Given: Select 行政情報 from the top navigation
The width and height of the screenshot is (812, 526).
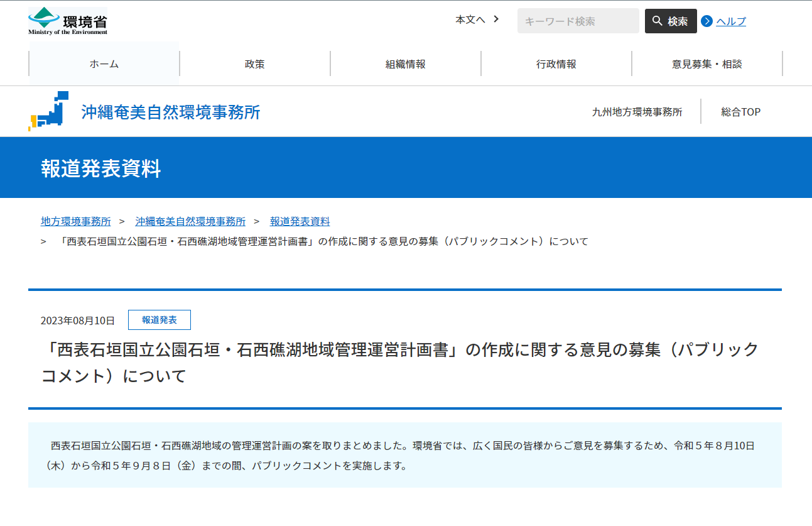Looking at the screenshot, I should tap(556, 63).
